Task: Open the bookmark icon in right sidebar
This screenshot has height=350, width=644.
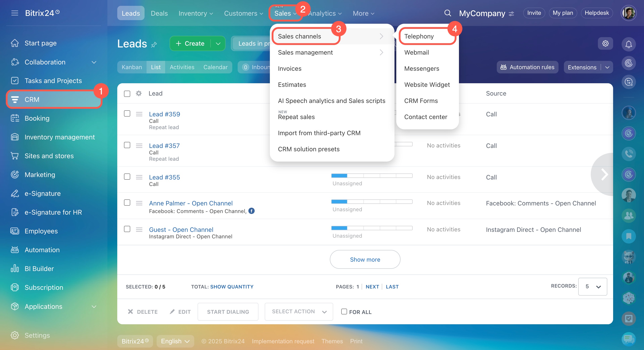Action: [629, 236]
